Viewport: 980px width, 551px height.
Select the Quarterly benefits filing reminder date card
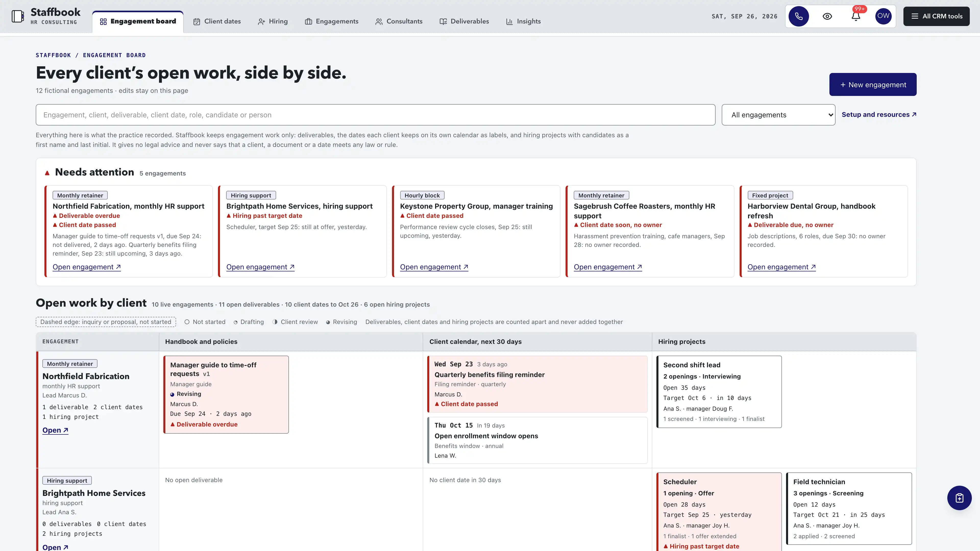[x=537, y=384]
